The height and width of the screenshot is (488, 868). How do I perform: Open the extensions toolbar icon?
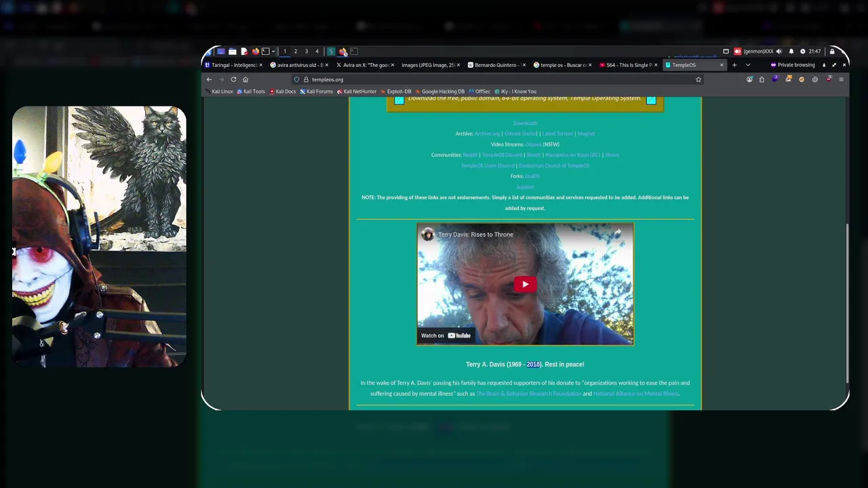click(x=762, y=79)
